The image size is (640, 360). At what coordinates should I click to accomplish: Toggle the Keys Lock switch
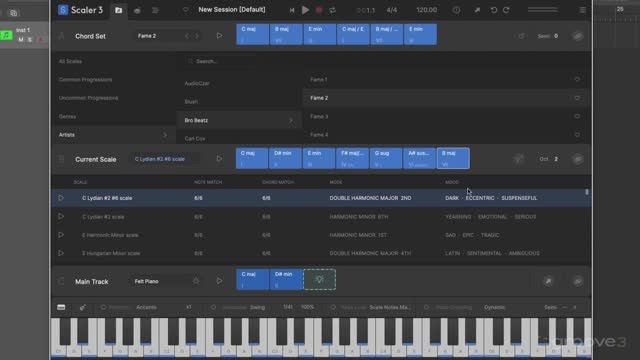(333, 307)
